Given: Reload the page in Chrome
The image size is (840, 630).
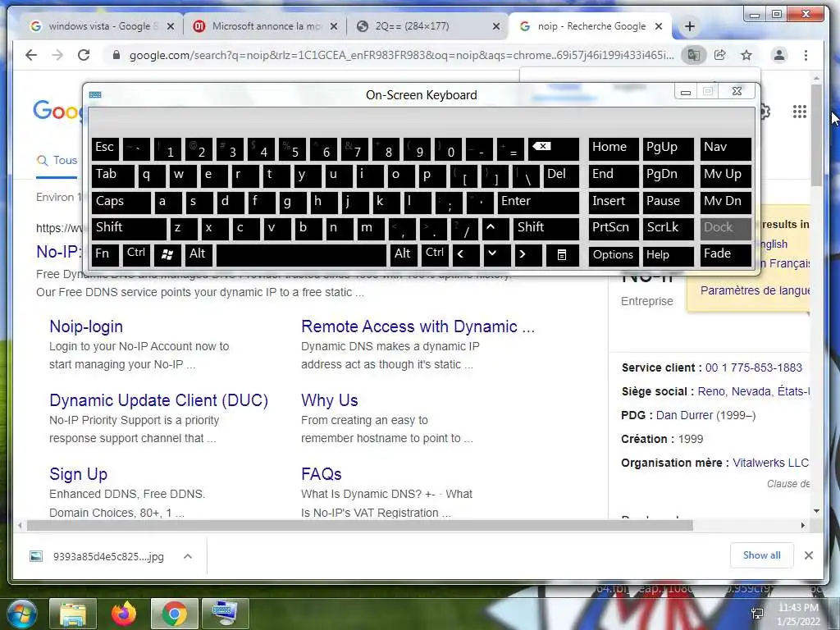Looking at the screenshot, I should pyautogui.click(x=84, y=55).
